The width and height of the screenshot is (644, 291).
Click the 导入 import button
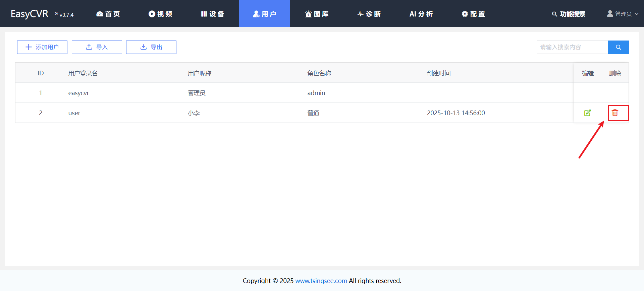coord(97,47)
